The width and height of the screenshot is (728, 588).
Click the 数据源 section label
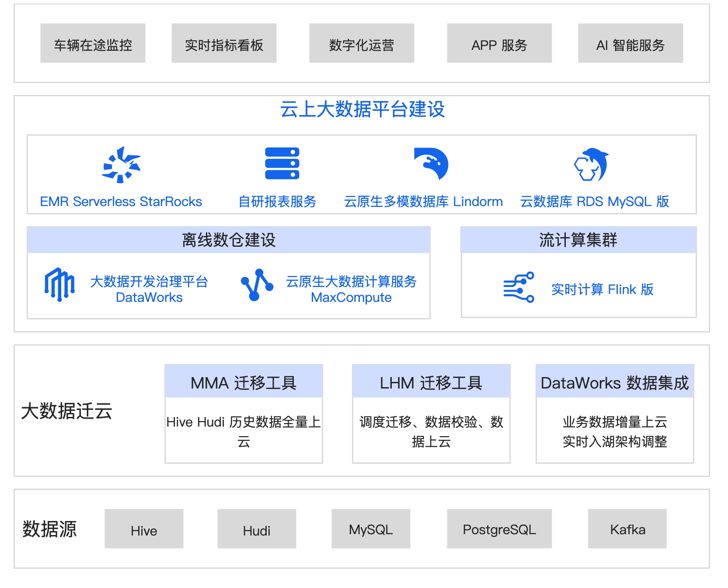tap(49, 529)
